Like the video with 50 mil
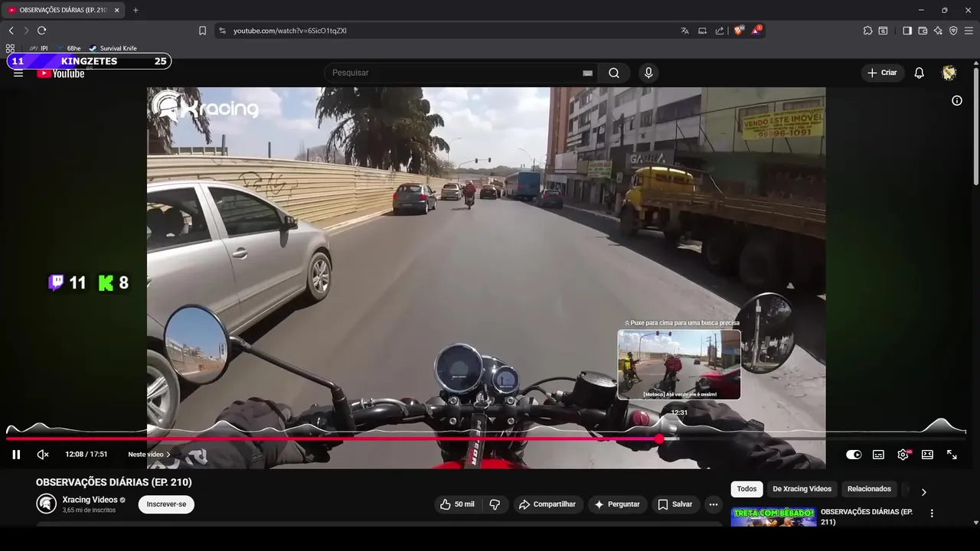 pos(457,504)
